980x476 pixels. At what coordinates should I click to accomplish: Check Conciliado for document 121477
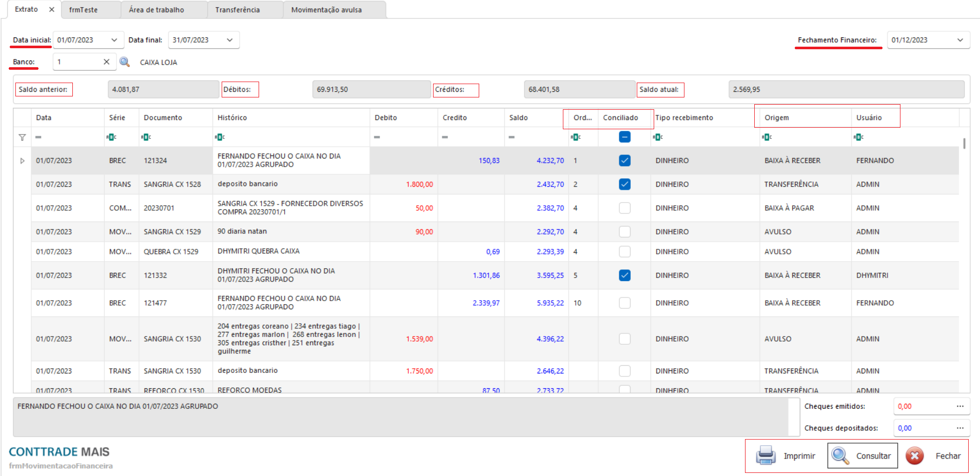click(624, 303)
